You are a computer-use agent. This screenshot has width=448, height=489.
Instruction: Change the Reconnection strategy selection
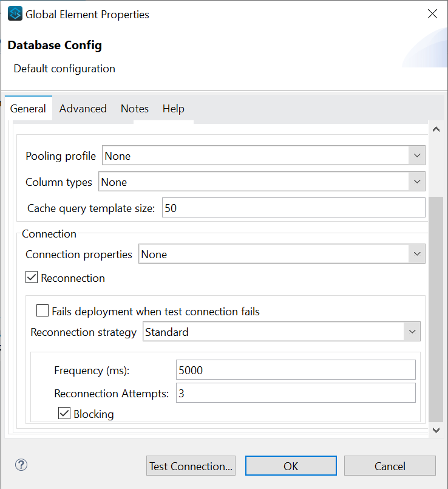click(x=412, y=331)
